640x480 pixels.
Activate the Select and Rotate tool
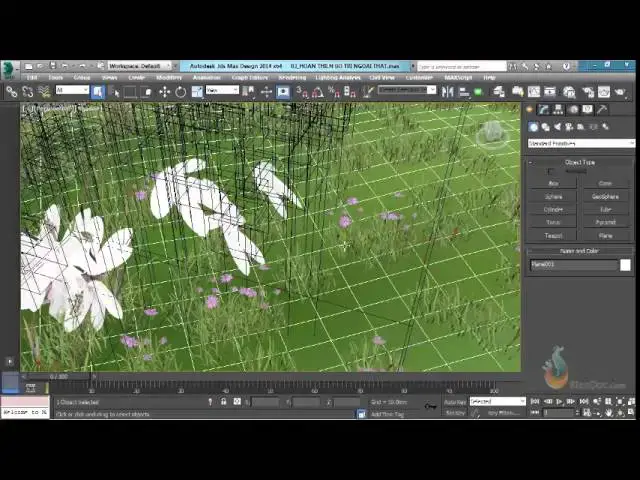click(180, 92)
